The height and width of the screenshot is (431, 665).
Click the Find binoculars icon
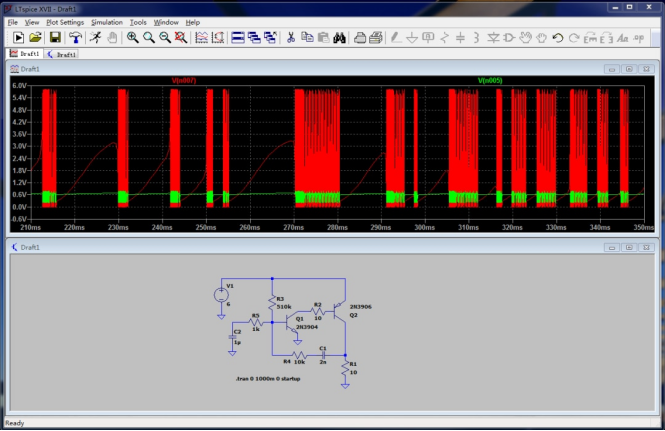tap(340, 37)
